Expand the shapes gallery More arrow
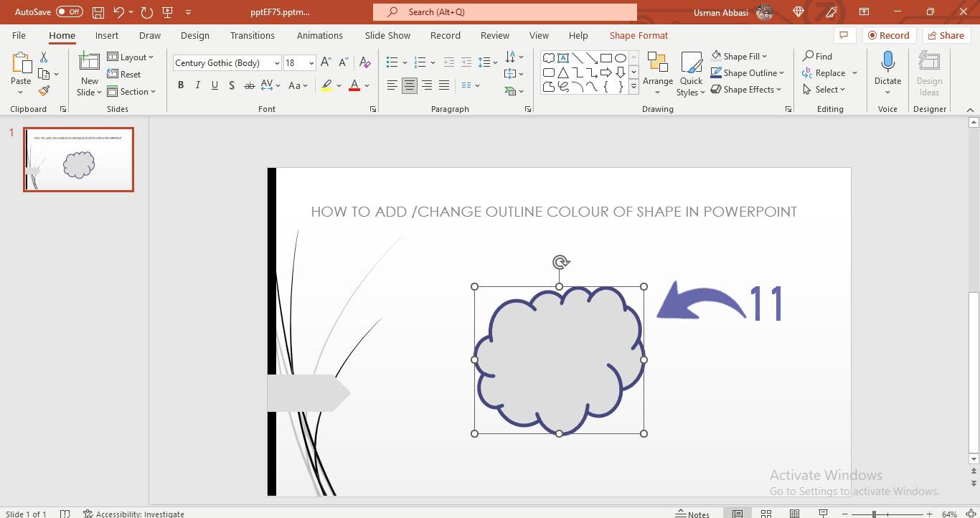 coord(633,88)
